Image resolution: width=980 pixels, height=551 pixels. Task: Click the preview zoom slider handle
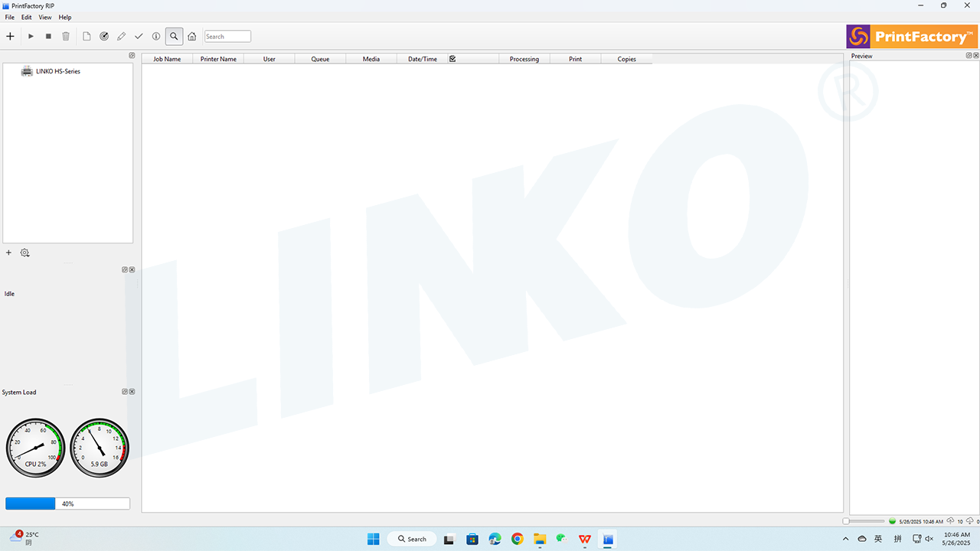click(x=845, y=521)
